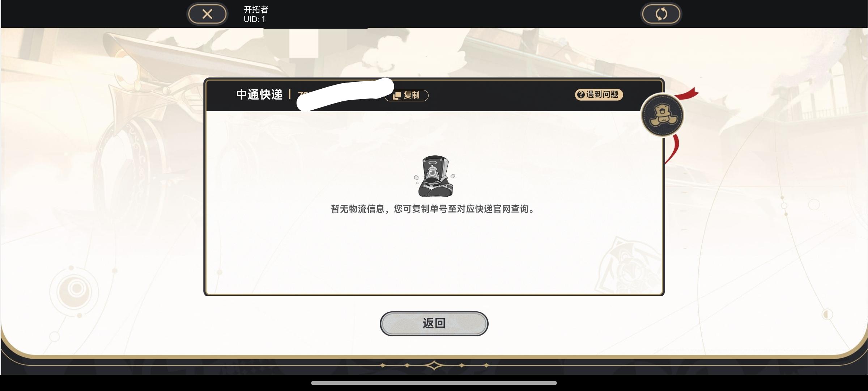Copy the tracking number with 复制

pos(407,95)
